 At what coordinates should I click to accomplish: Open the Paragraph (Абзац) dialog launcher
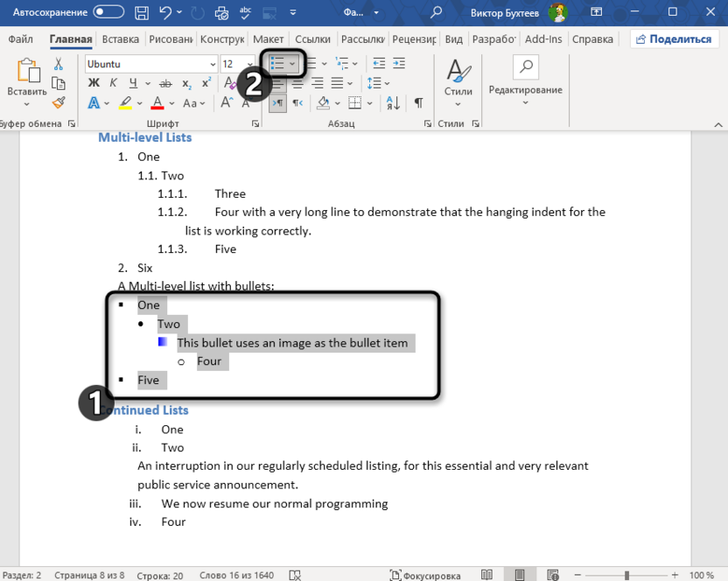pos(428,123)
